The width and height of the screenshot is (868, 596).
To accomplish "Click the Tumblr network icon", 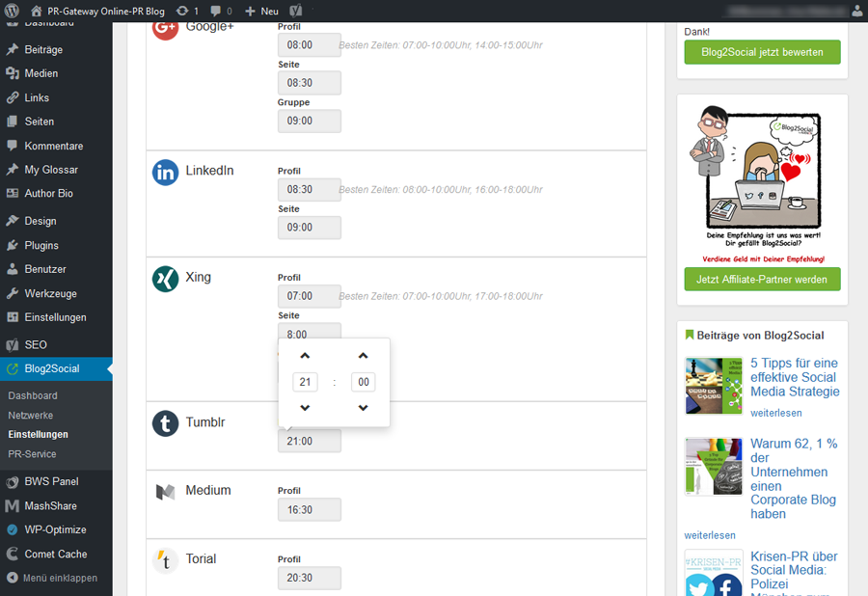I will (x=165, y=423).
